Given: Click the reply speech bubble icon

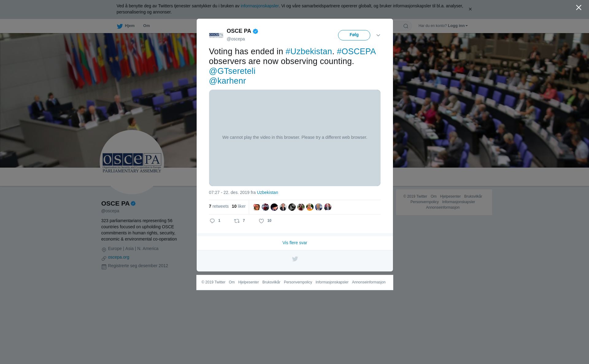Looking at the screenshot, I should click(x=212, y=221).
